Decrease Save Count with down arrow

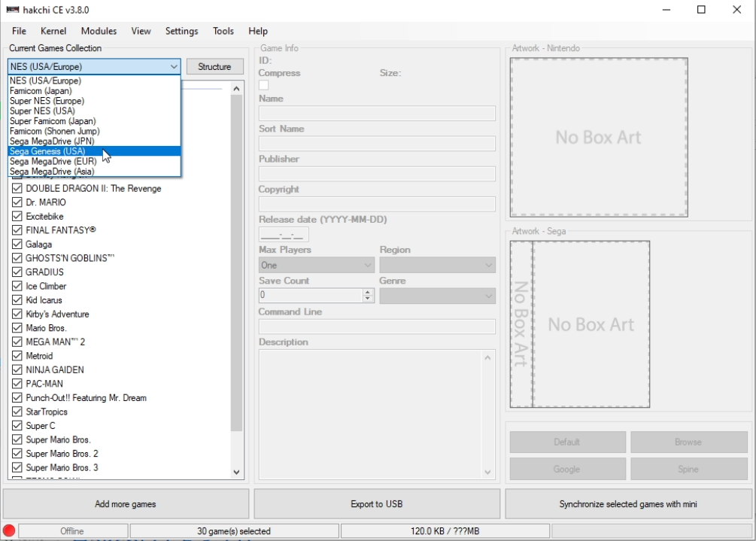tap(368, 299)
